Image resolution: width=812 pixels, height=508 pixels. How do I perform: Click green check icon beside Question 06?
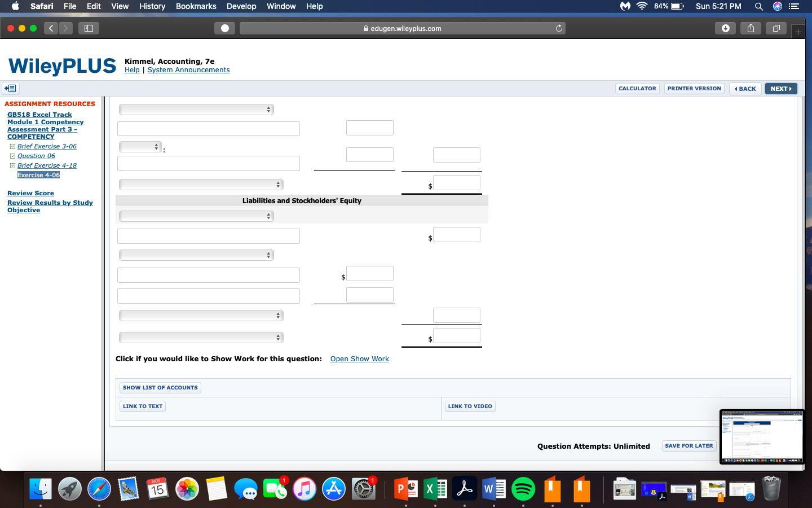pyautogui.click(x=12, y=156)
